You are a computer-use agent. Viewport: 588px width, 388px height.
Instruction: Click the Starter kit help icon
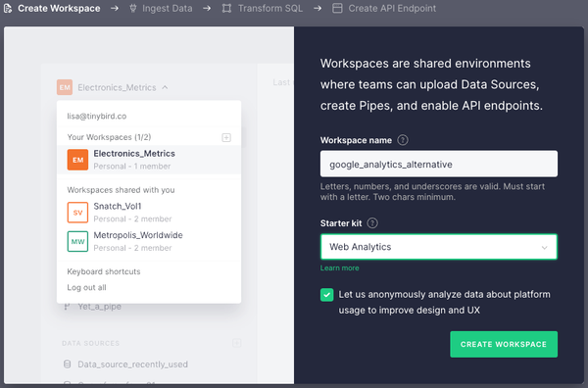(372, 223)
